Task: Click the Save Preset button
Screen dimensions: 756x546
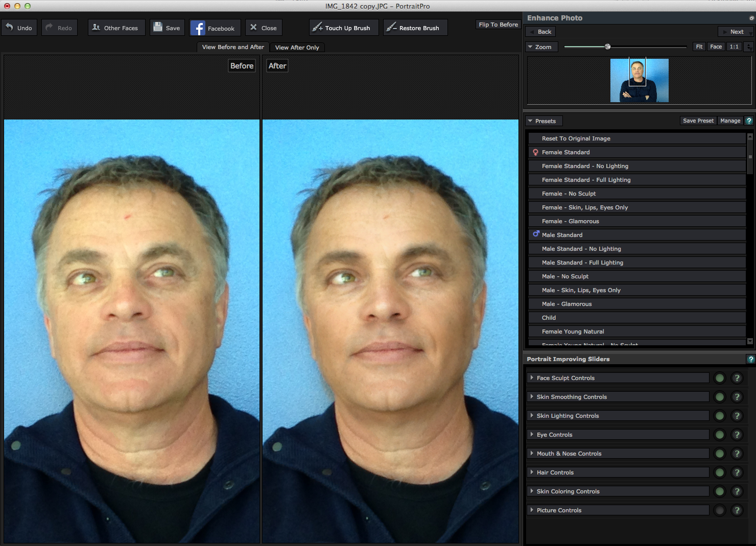Action: pos(698,121)
